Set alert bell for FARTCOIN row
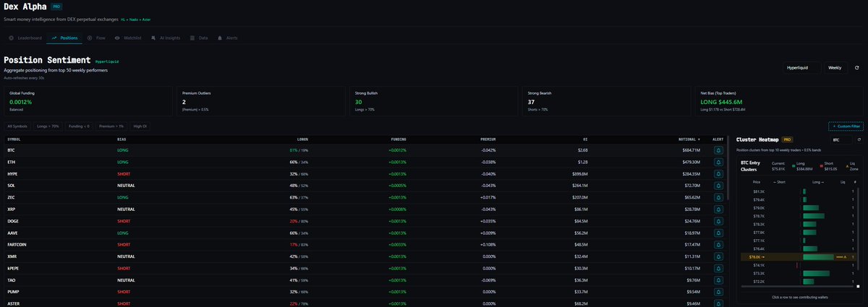Screen dimensions: 868x307 pyautogui.click(x=718, y=244)
